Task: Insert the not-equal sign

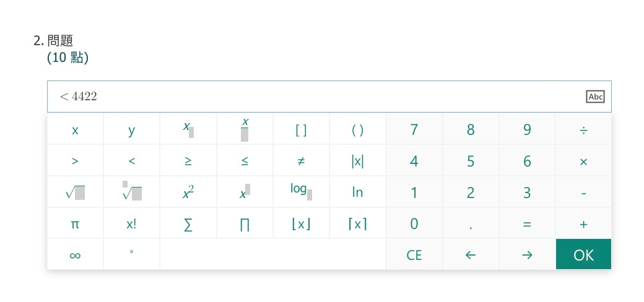Action: tap(301, 162)
